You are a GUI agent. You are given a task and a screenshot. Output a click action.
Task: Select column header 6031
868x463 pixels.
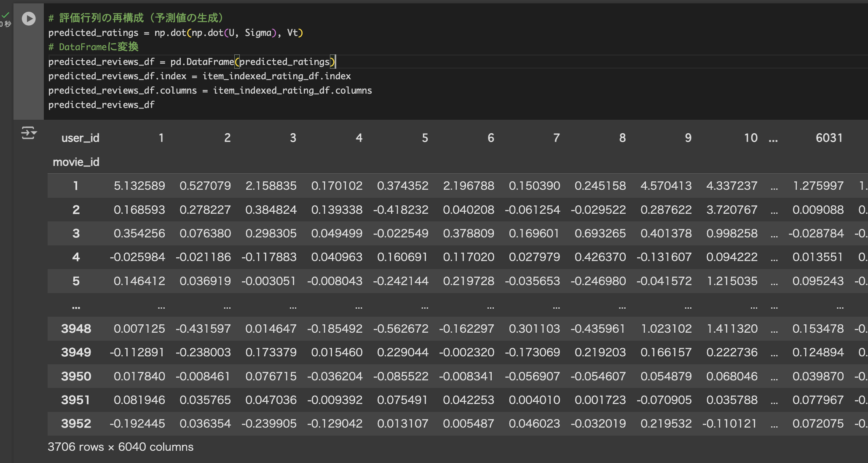829,138
